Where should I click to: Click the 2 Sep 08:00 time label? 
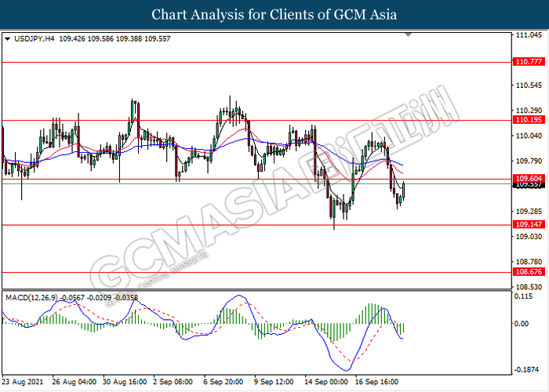(x=173, y=382)
